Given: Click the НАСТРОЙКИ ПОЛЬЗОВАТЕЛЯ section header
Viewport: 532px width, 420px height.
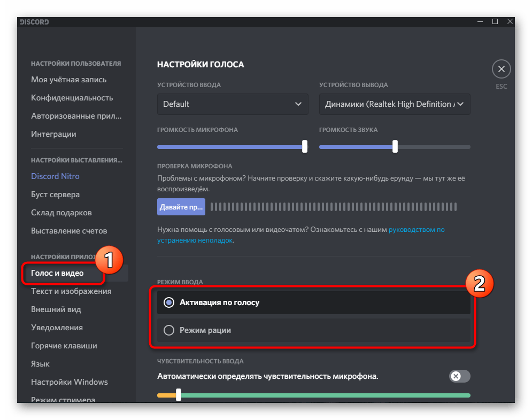Looking at the screenshot, I should pos(76,64).
